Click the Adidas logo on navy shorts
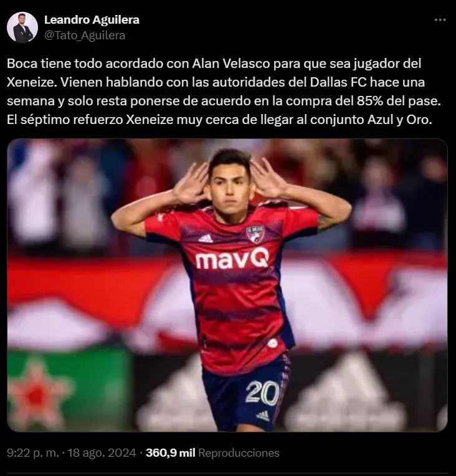456x476 pixels. click(263, 416)
